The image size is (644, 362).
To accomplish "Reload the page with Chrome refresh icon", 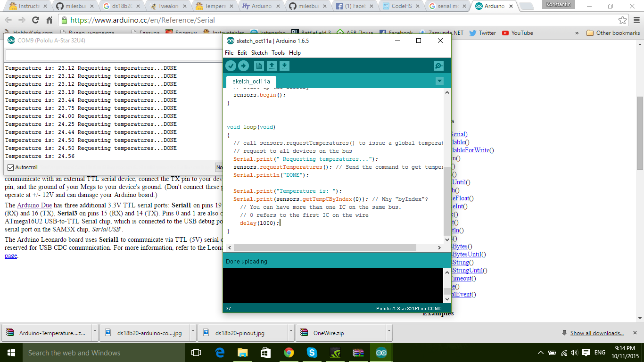I will (x=35, y=20).
